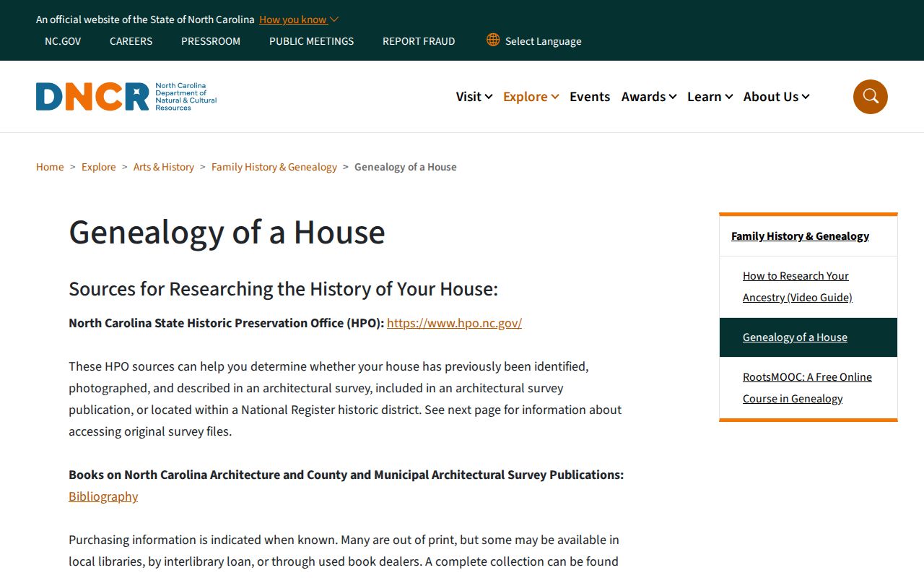Image resolution: width=924 pixels, height=578 pixels.
Task: Open the hpo.nc.gov link
Action: [x=454, y=323]
